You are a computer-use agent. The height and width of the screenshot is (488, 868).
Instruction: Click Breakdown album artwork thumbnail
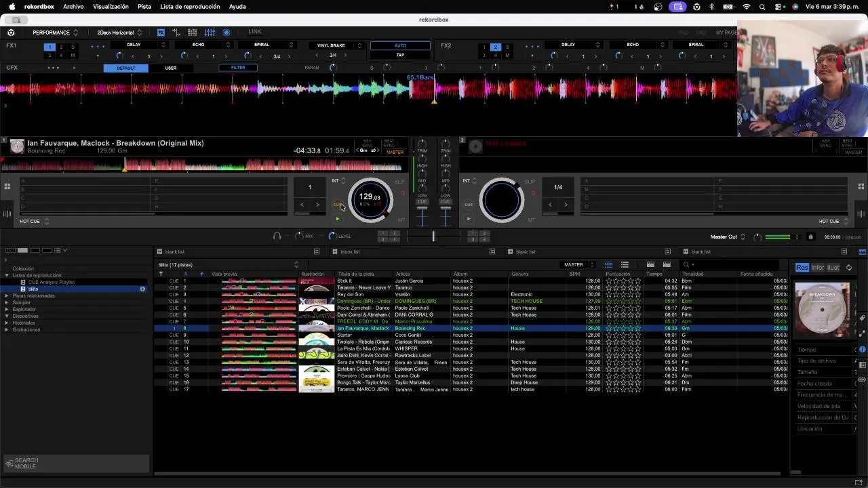(822, 310)
